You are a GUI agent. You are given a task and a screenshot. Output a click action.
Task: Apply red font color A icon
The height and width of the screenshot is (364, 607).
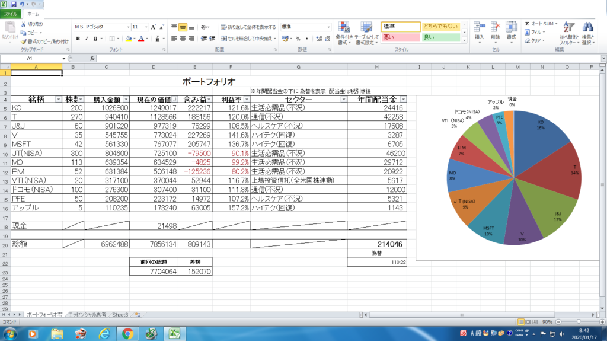pyautogui.click(x=141, y=39)
